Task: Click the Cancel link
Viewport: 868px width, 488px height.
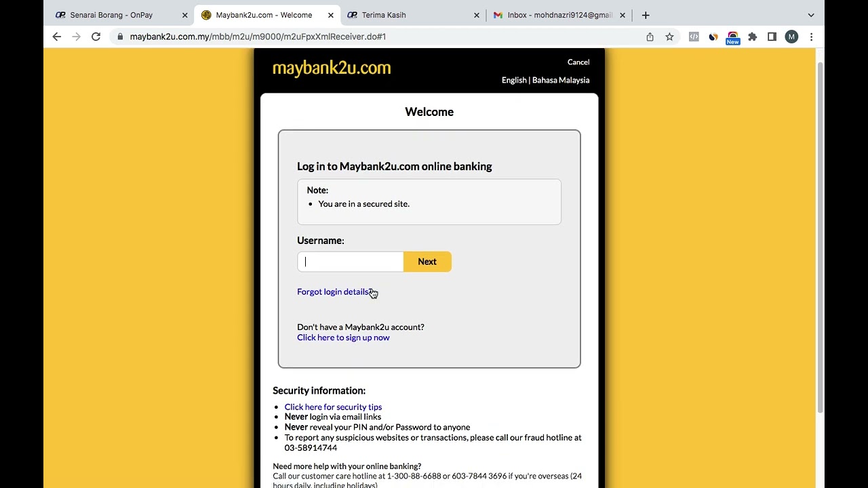Action: point(578,62)
